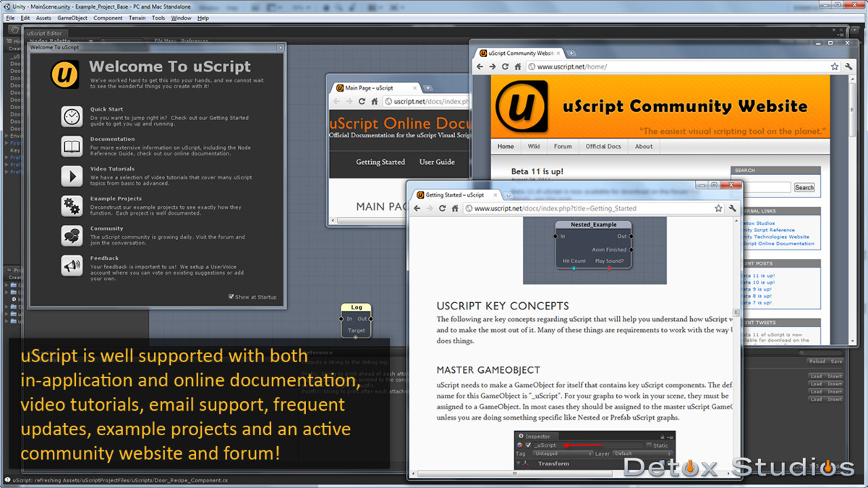Click Wiki on Community Website nav
Viewport: 868px width, 488px height.
(x=534, y=146)
